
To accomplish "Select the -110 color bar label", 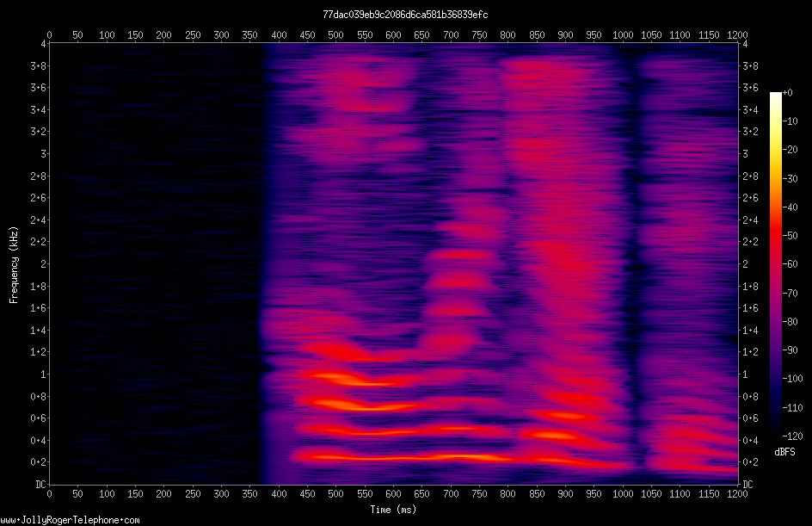I will 792,408.
